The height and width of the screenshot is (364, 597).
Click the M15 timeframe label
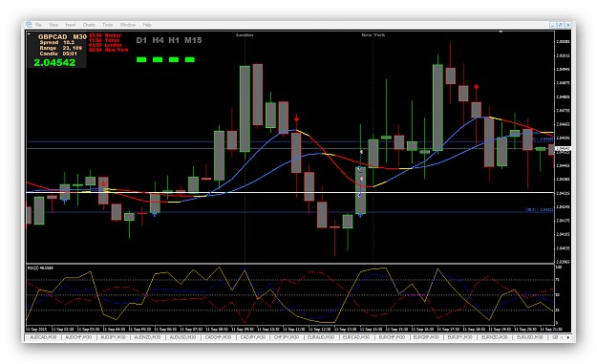[x=193, y=40]
